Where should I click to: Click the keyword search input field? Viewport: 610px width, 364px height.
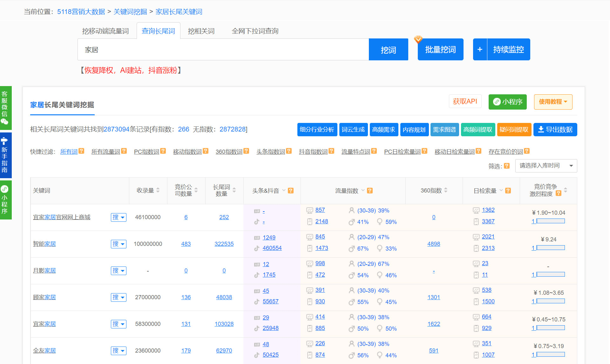tap(223, 50)
